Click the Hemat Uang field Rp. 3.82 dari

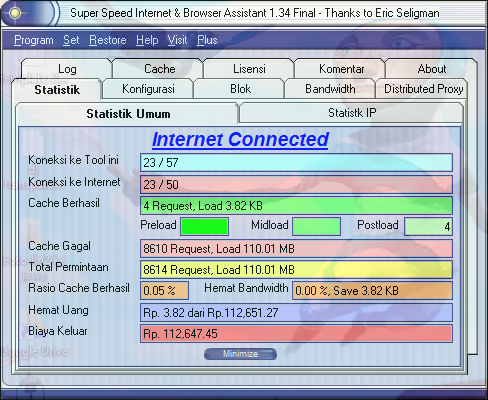(x=296, y=312)
